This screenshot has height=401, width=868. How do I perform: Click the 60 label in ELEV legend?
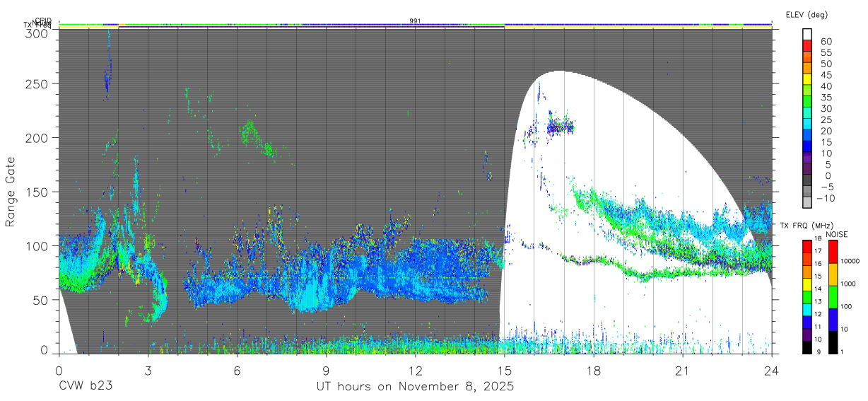pyautogui.click(x=826, y=41)
